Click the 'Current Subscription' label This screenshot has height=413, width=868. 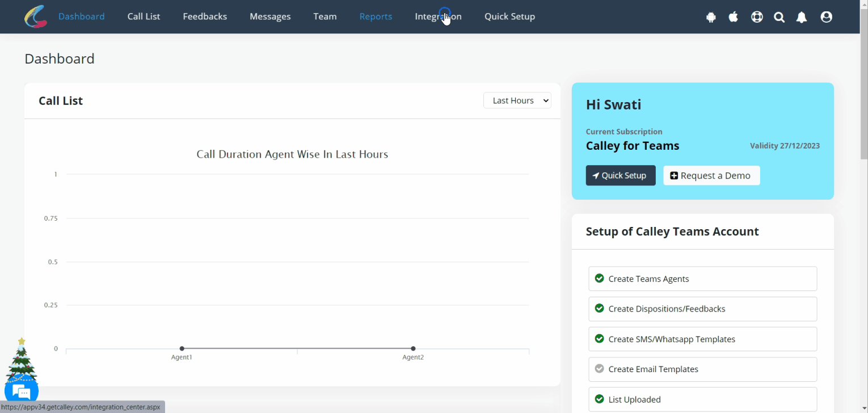click(x=624, y=132)
